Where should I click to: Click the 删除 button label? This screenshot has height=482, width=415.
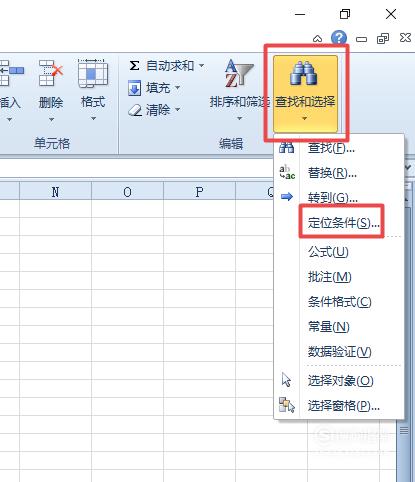point(51,102)
